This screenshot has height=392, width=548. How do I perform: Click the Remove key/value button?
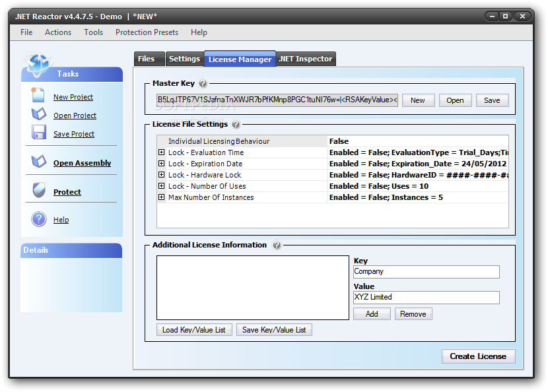click(x=413, y=313)
